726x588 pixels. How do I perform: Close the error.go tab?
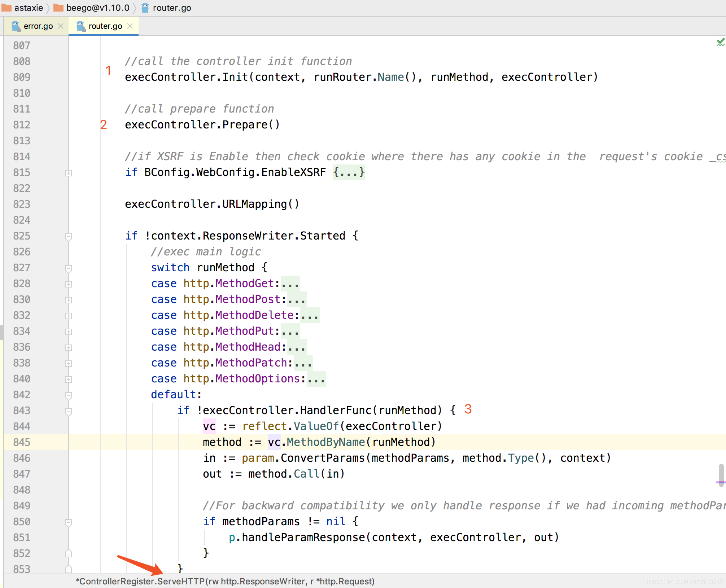pos(61,26)
